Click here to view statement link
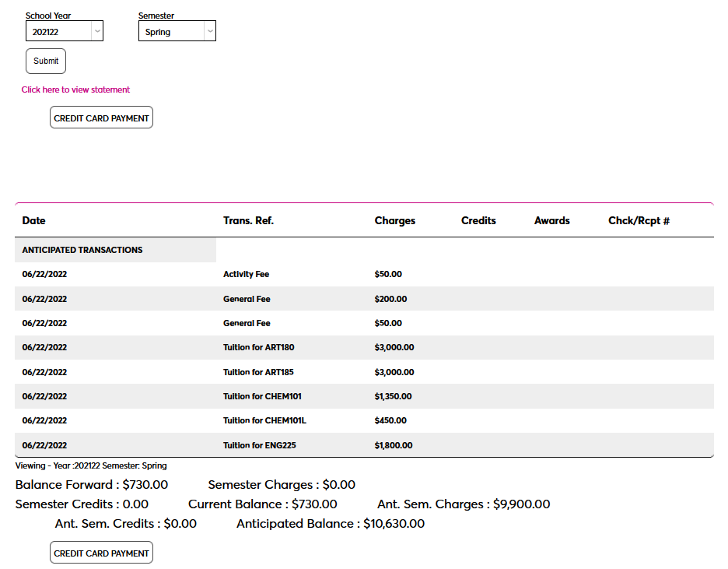The width and height of the screenshot is (728, 569). tap(75, 90)
